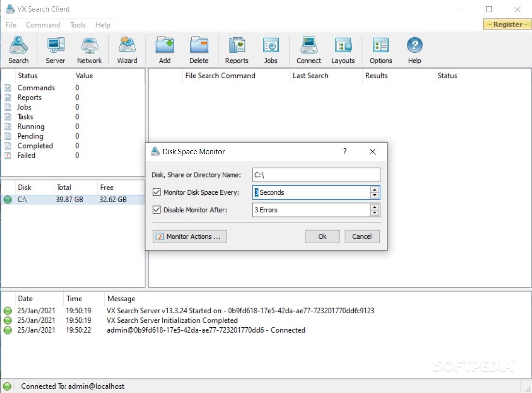Open the Reports toolbar icon
Screen dimensions: 532x393
point(236,50)
